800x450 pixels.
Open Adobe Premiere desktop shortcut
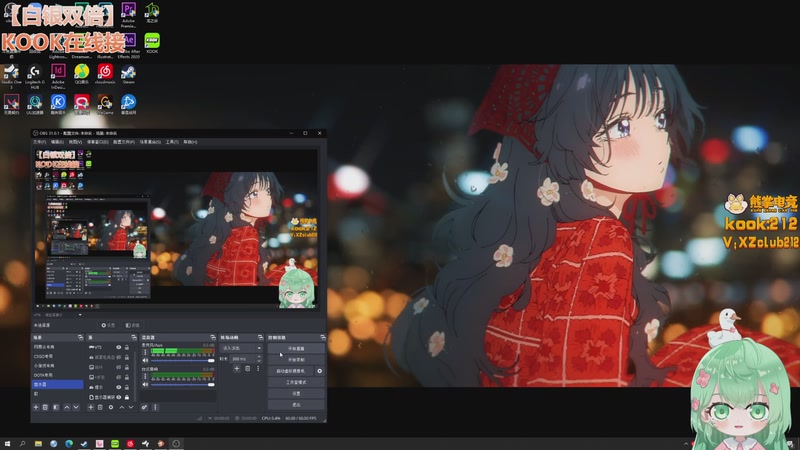pyautogui.click(x=128, y=14)
